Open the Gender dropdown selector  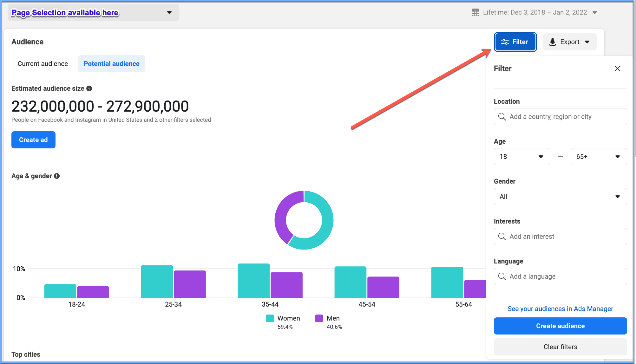[560, 196]
